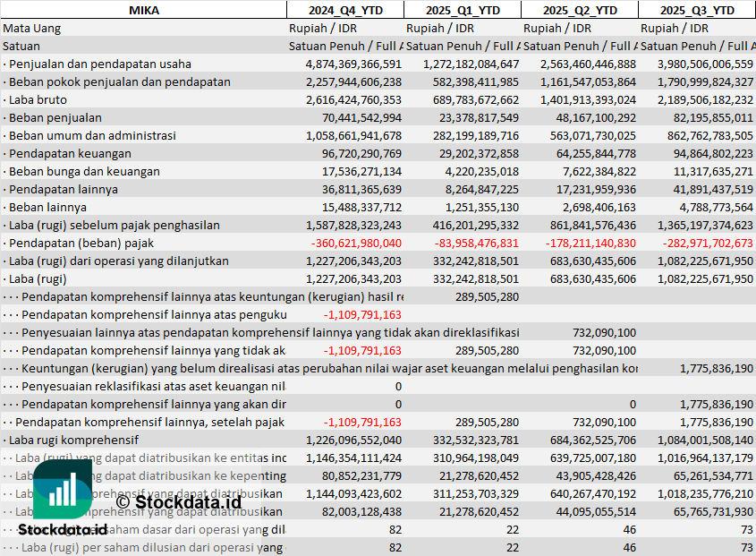This screenshot has height=556, width=756.
Task: Click the Mata Uang row label
Action: coord(32,29)
